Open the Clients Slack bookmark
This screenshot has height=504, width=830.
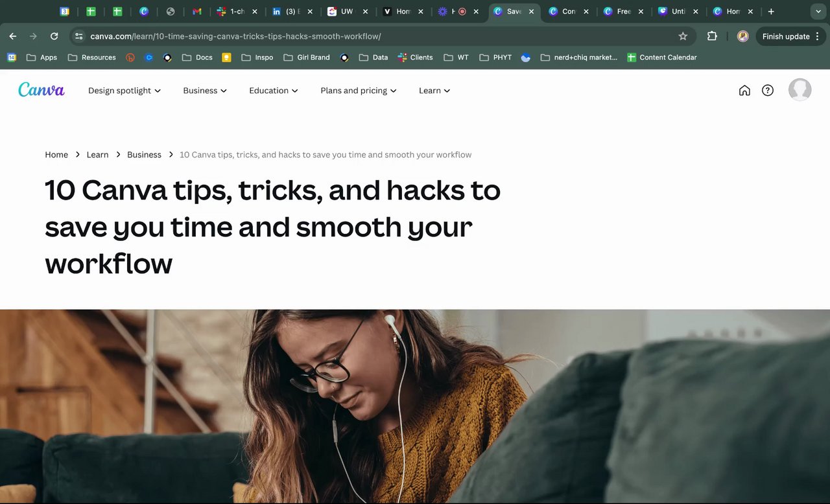click(415, 57)
